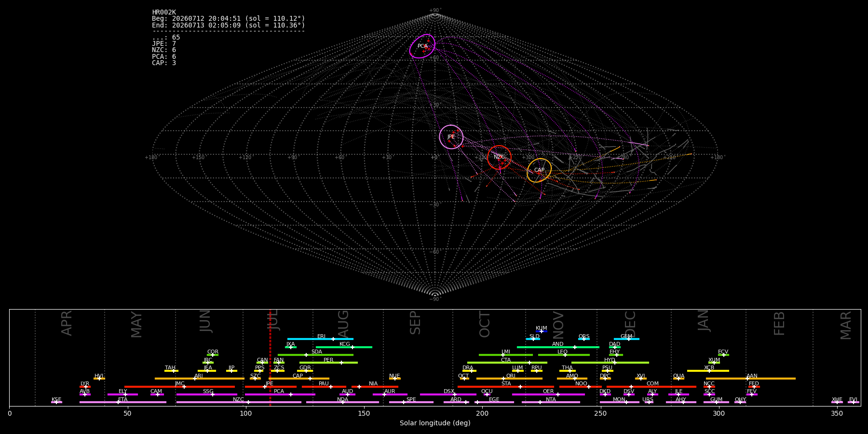Click the AAN shower orange bar
This screenshot has width=868, height=434.
click(751, 379)
